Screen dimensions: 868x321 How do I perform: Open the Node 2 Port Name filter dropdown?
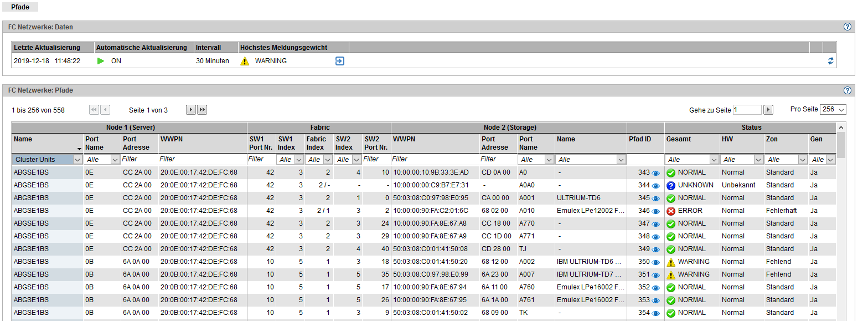536,160
